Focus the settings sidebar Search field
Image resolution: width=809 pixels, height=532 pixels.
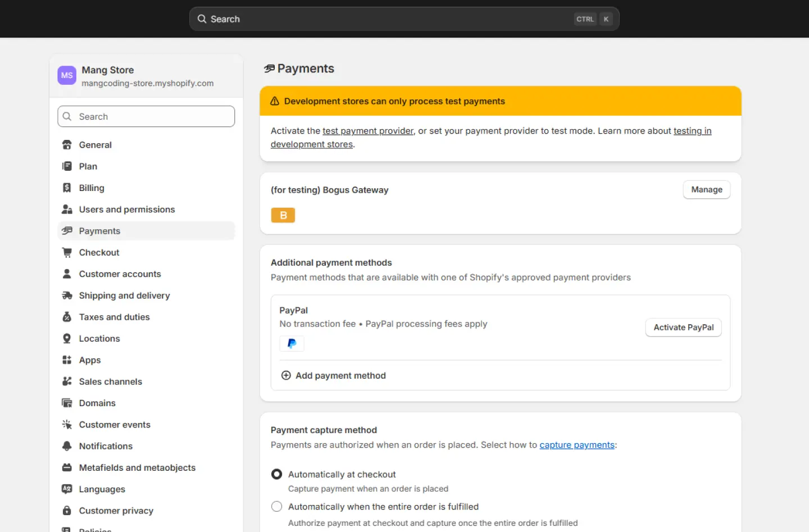(146, 116)
